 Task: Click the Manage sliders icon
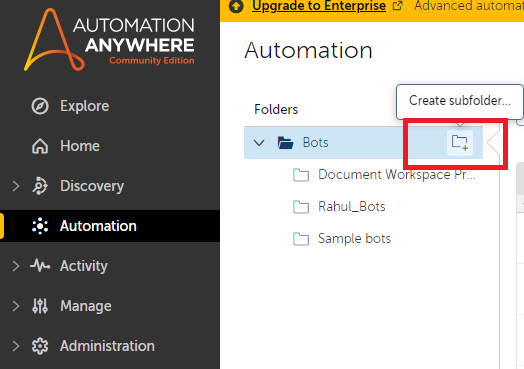pyautogui.click(x=40, y=306)
